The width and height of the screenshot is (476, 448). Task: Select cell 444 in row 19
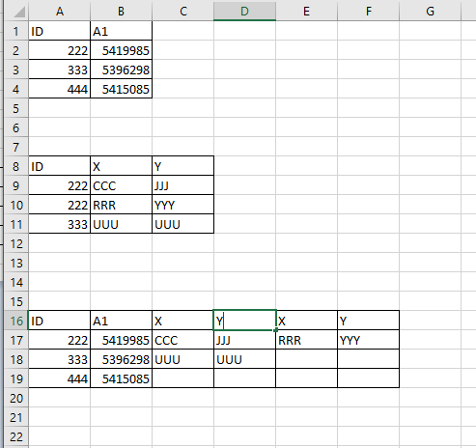60,378
